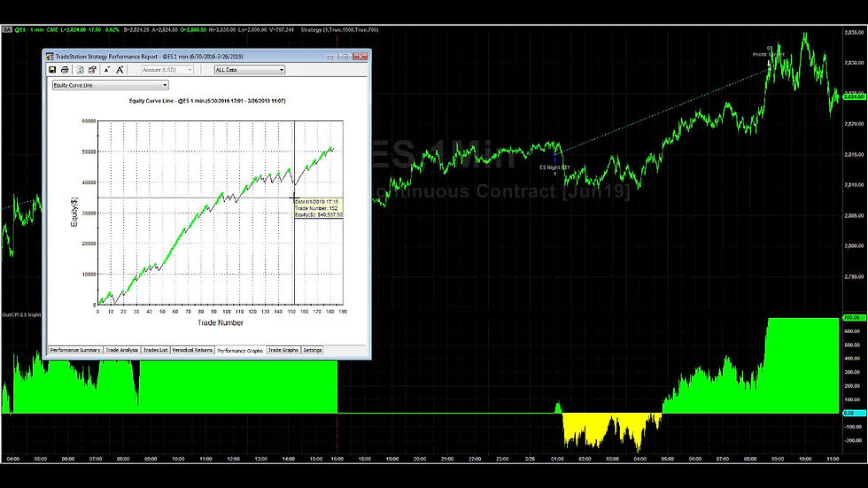Decrease report font size
The width and height of the screenshot is (868, 488).
(x=107, y=70)
